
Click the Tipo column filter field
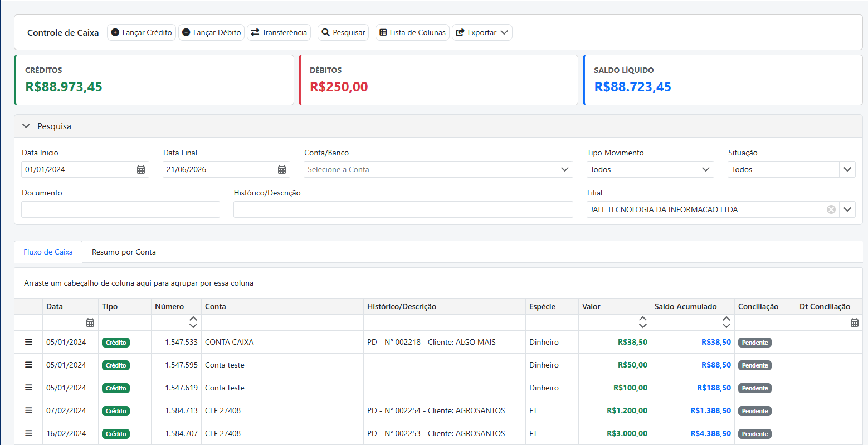pyautogui.click(x=125, y=322)
